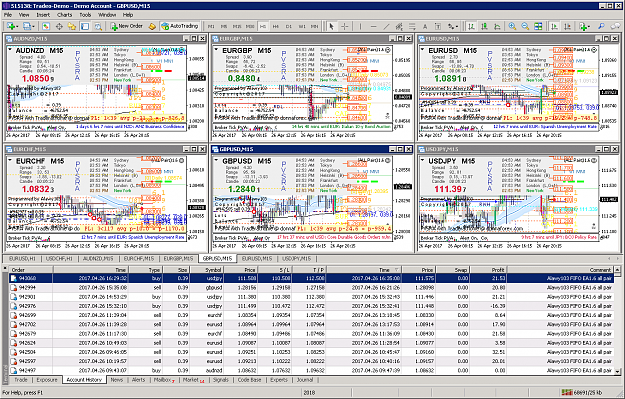Expand the Profiles dropdown arrow

[33, 27]
